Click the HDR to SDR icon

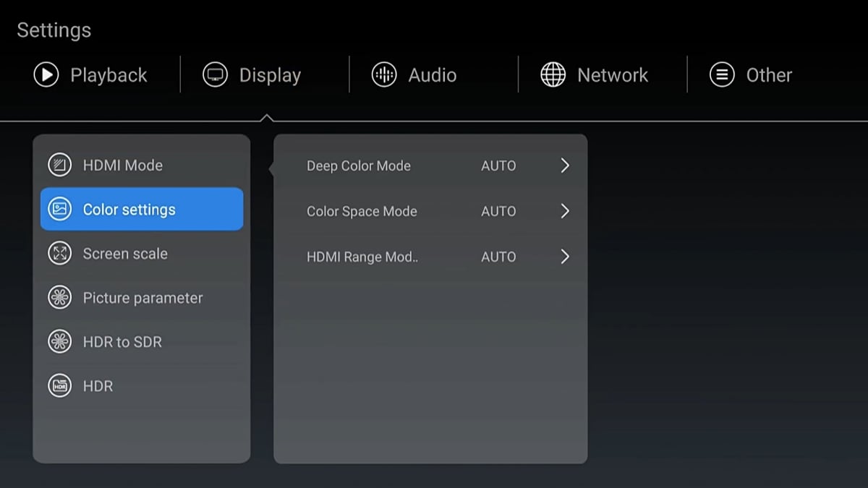[x=59, y=342]
